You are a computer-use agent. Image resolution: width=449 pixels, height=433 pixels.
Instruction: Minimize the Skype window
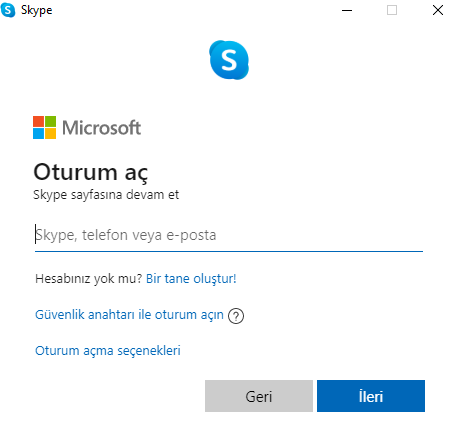(x=347, y=10)
